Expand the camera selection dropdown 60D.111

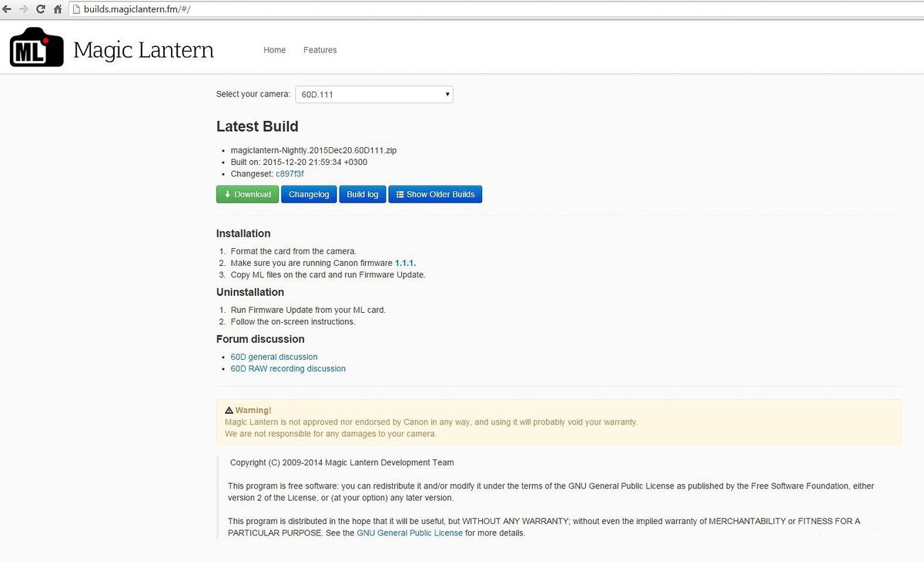(374, 94)
